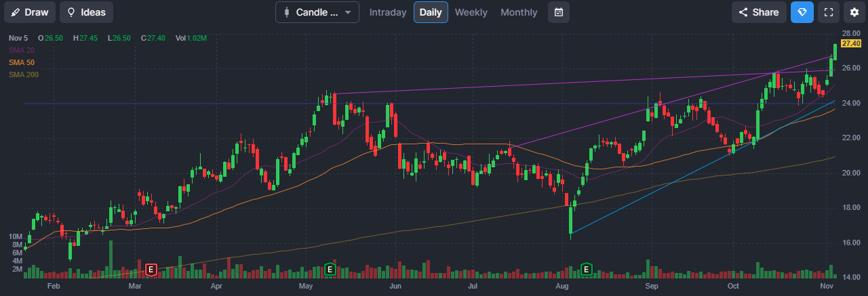Click the green earnings marker in May
The width and height of the screenshot is (868, 296).
(x=330, y=270)
